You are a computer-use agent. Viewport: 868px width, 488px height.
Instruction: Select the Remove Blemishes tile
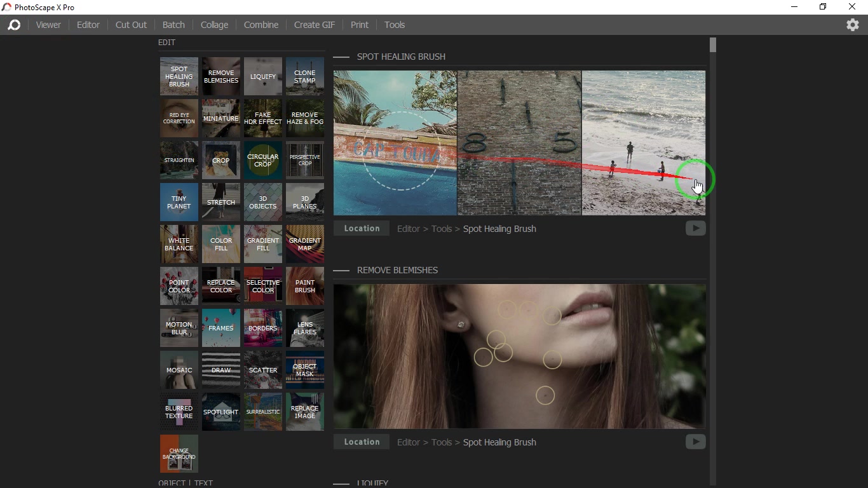221,76
